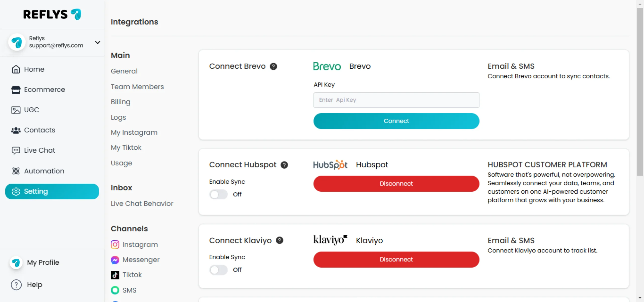Go to Billing settings
This screenshot has width=644, height=302.
[120, 102]
